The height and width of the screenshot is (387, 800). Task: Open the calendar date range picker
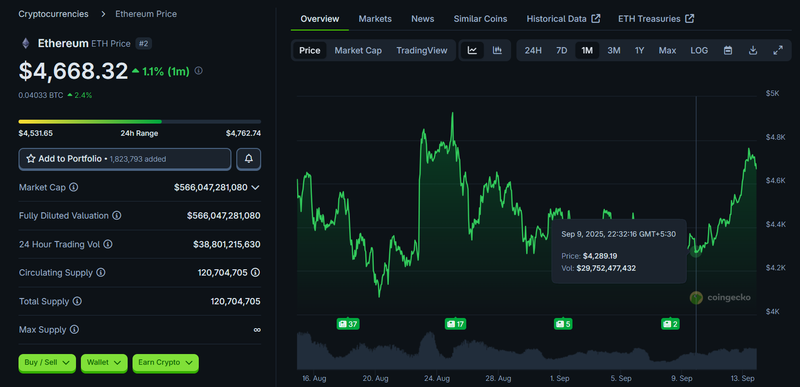(728, 50)
